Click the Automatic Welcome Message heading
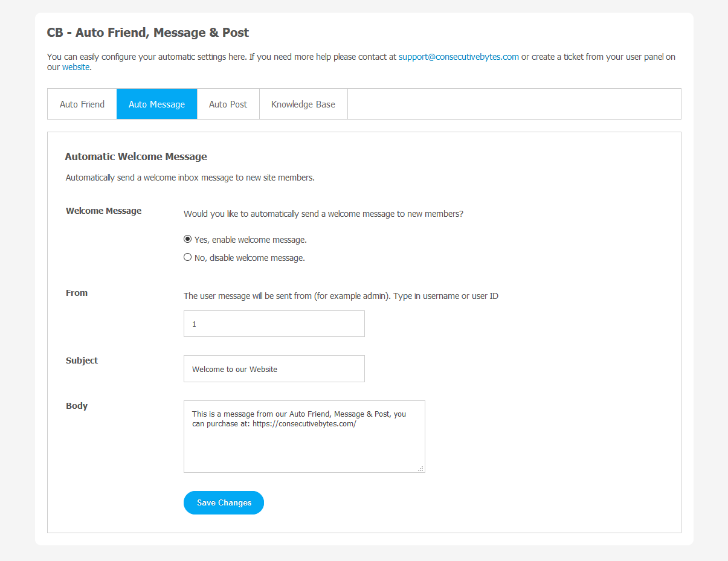The height and width of the screenshot is (561, 728). 136,156
